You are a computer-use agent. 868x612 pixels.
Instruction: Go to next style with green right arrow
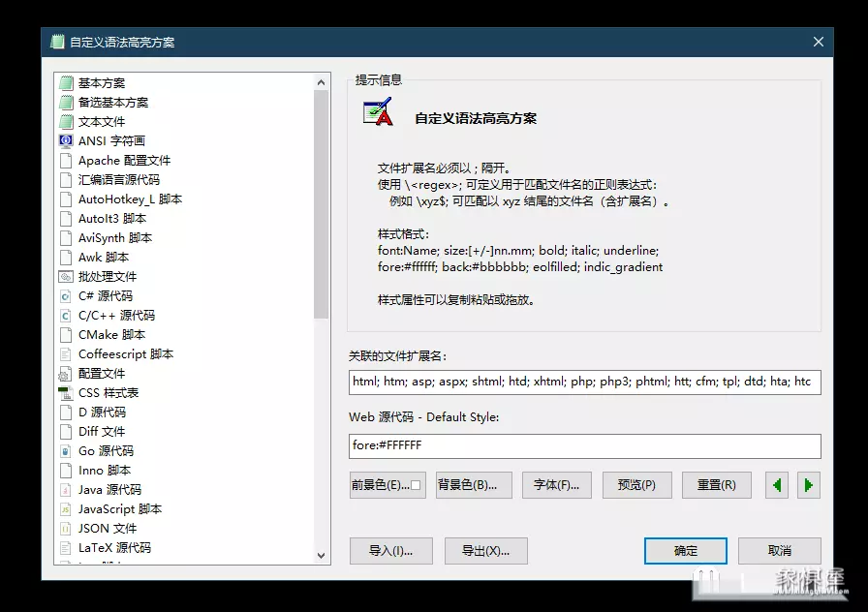(809, 485)
